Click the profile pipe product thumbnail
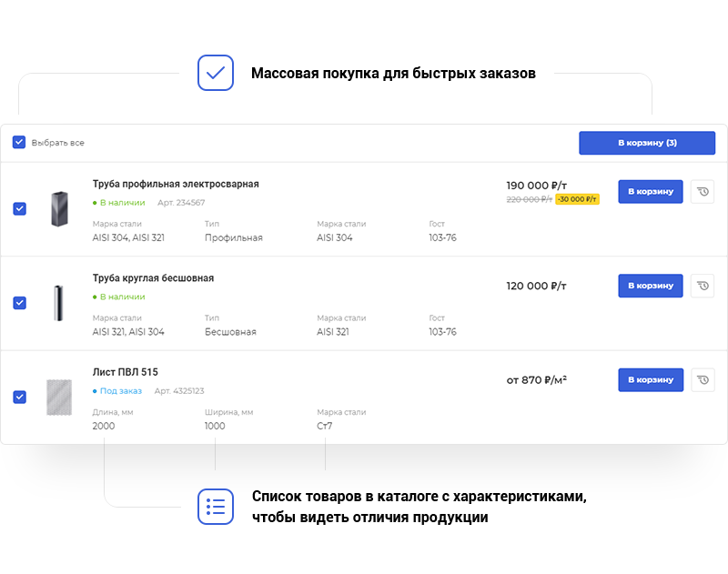The width and height of the screenshot is (728, 574). (x=59, y=208)
